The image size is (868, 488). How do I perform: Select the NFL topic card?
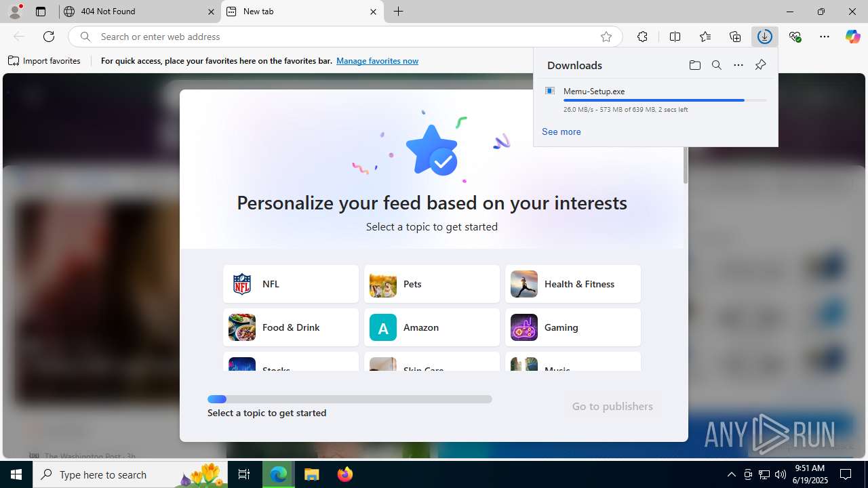[x=291, y=284]
